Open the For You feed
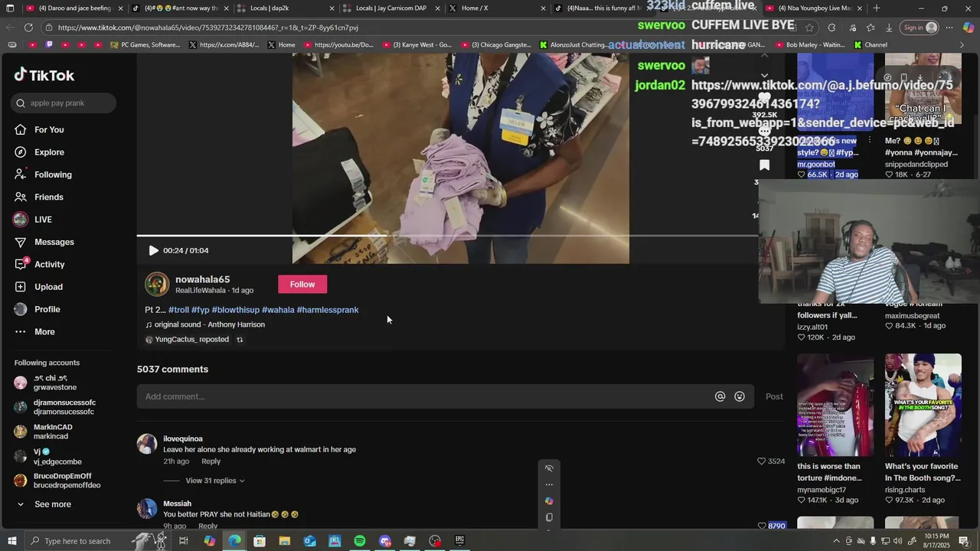The image size is (980, 551). pyautogui.click(x=49, y=130)
